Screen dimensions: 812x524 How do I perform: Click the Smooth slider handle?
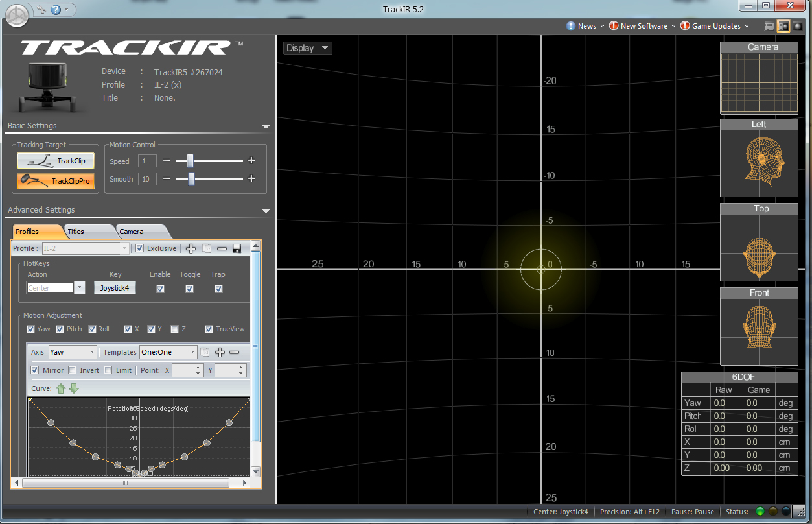pos(191,179)
